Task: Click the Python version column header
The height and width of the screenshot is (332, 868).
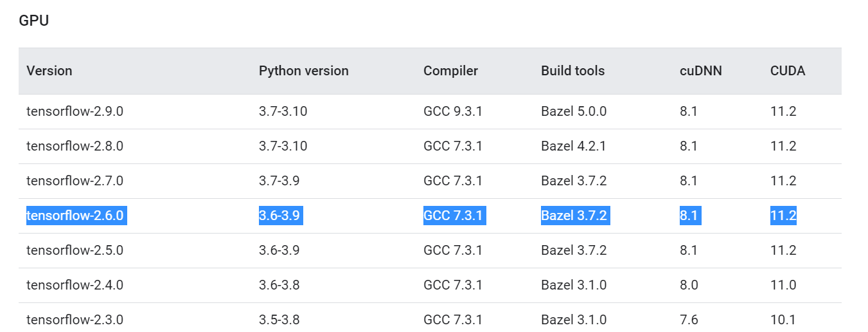Action: pos(303,71)
